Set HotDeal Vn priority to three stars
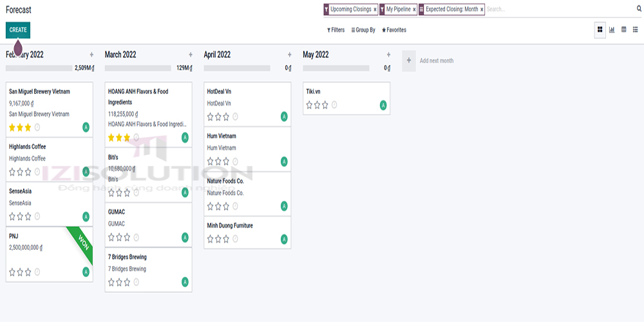The image size is (644, 322). coord(226,117)
